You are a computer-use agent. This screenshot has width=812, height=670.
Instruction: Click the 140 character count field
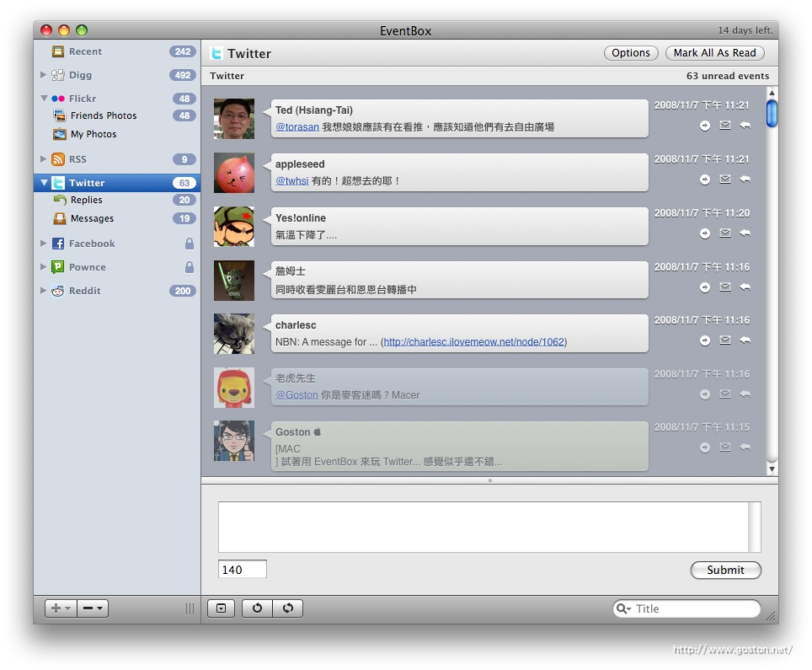coord(243,570)
